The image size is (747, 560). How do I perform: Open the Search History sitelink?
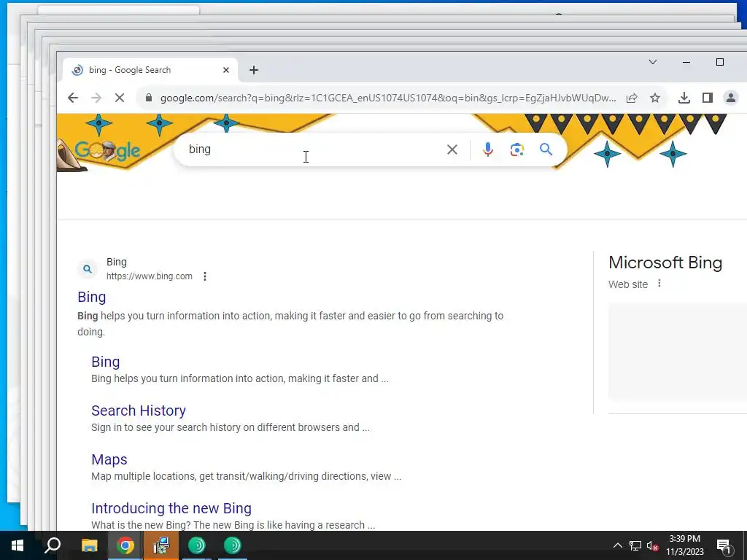pyautogui.click(x=139, y=411)
